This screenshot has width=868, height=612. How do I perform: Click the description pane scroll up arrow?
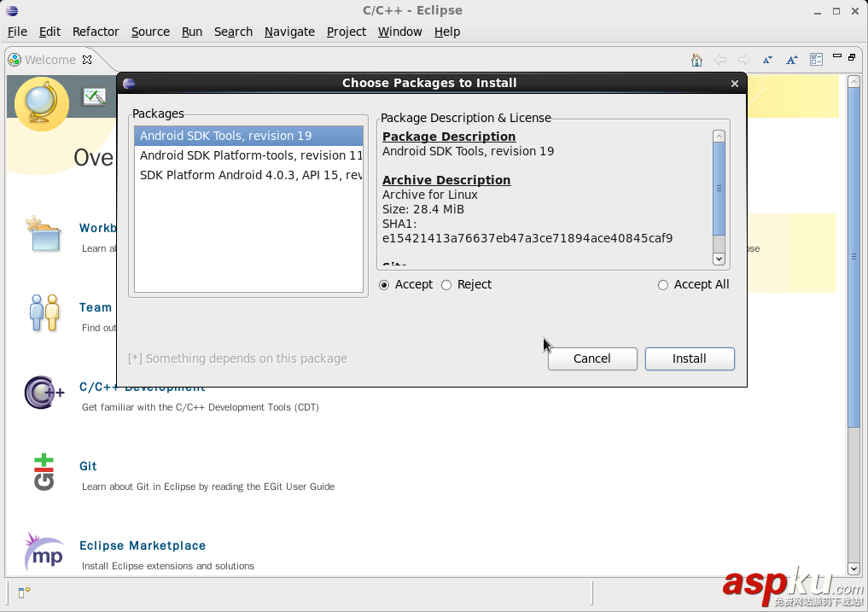pos(719,137)
